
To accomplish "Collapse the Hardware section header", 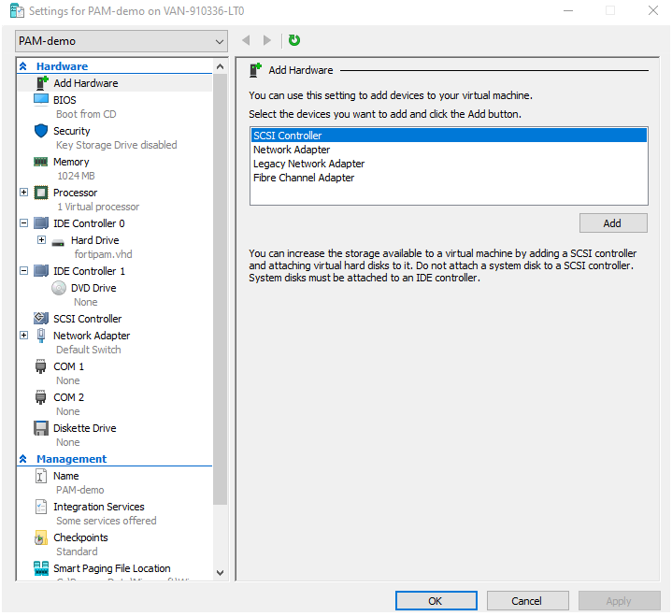I will [23, 66].
